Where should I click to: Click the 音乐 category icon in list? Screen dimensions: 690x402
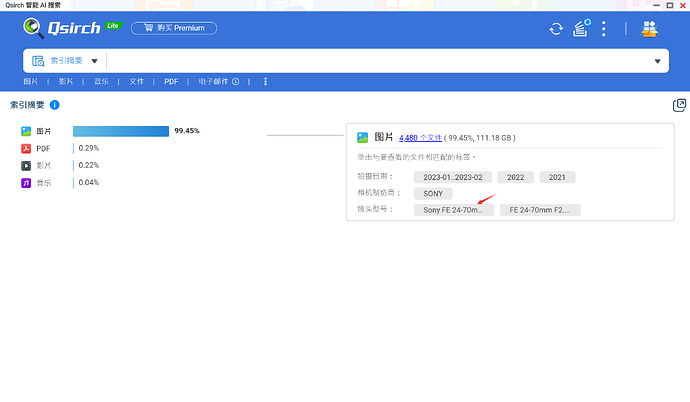[x=26, y=183]
